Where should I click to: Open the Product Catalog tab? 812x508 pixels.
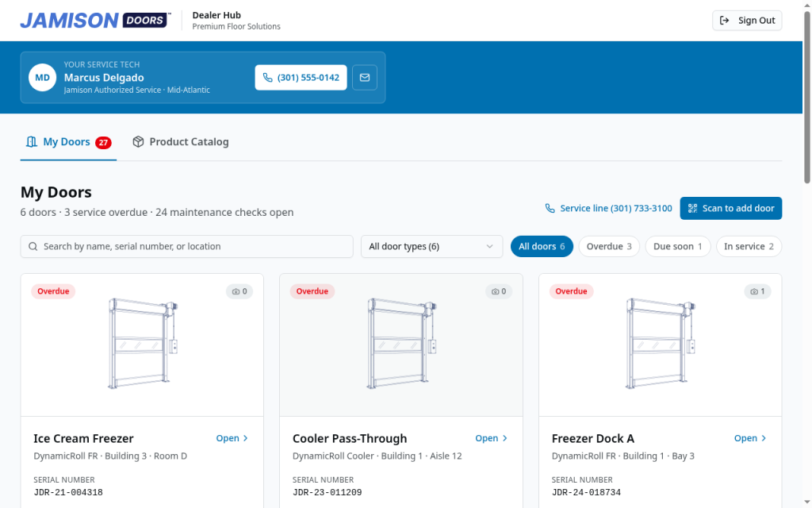[180, 142]
